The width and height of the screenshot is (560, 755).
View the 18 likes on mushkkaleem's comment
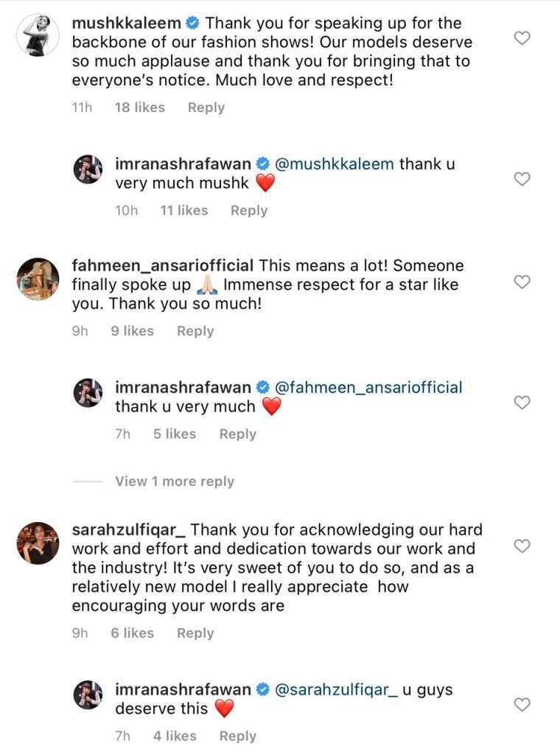[x=140, y=108]
